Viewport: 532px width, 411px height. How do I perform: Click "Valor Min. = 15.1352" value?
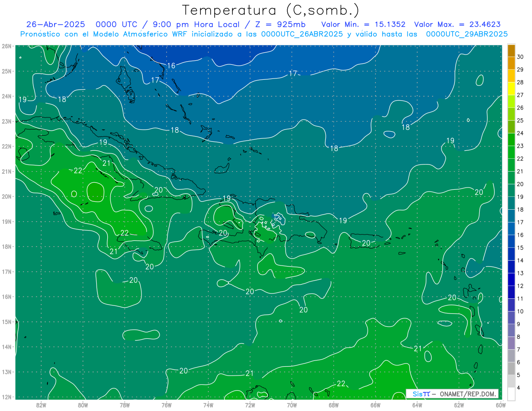click(x=364, y=24)
